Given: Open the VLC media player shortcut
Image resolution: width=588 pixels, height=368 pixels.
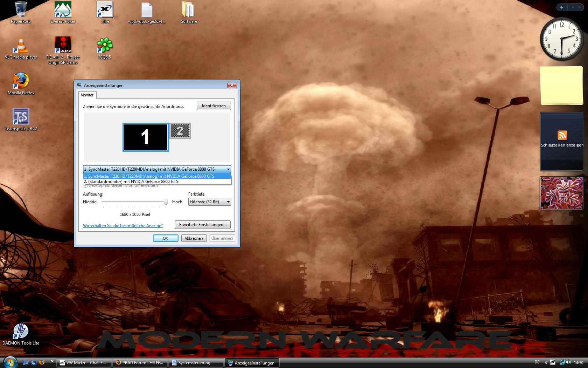Looking at the screenshot, I should (21, 46).
